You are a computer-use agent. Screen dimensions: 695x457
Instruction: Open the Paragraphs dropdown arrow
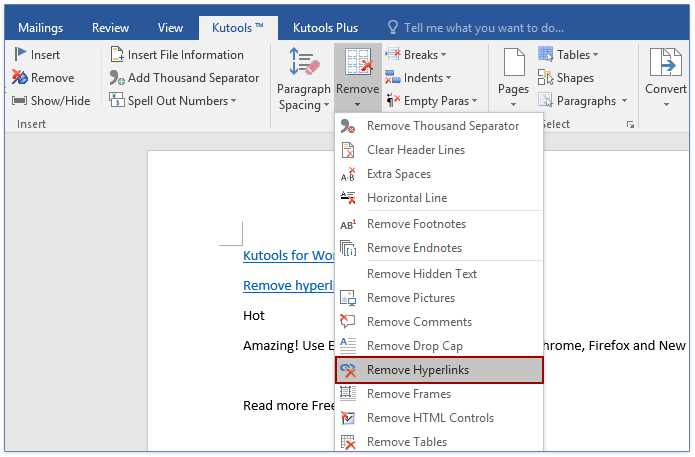click(x=624, y=101)
